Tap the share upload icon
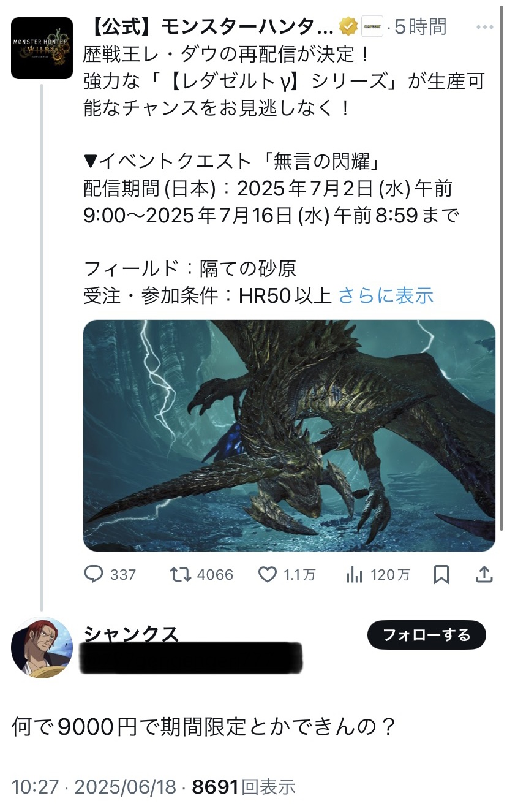 coord(484,574)
